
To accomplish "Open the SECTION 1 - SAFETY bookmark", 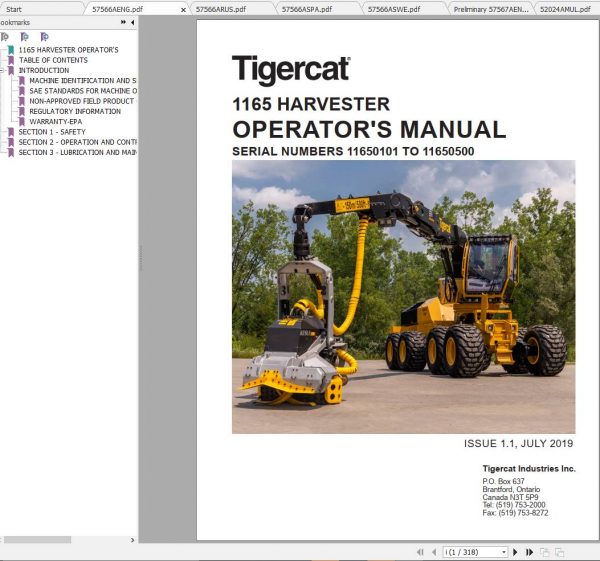I will 52,132.
